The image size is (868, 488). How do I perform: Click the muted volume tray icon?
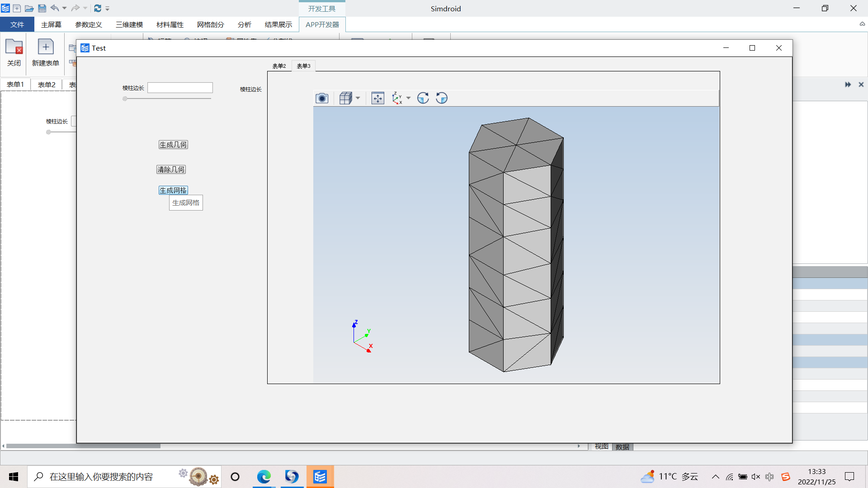[x=756, y=477]
